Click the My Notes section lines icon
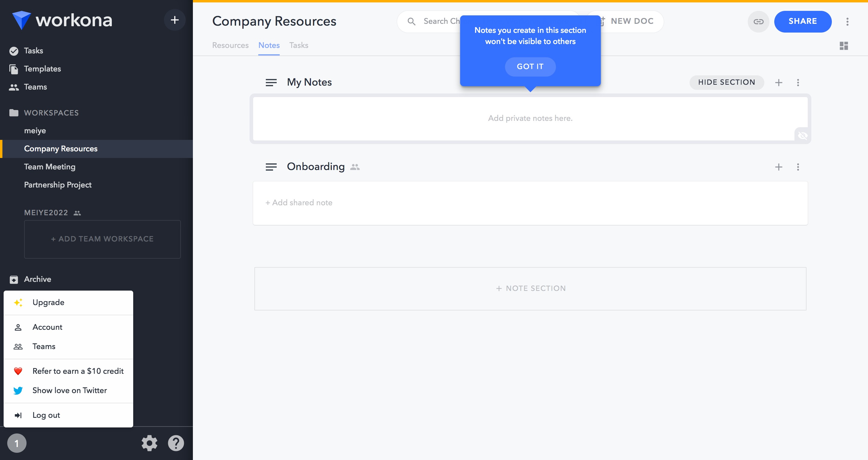The width and height of the screenshot is (868, 460). (x=271, y=83)
